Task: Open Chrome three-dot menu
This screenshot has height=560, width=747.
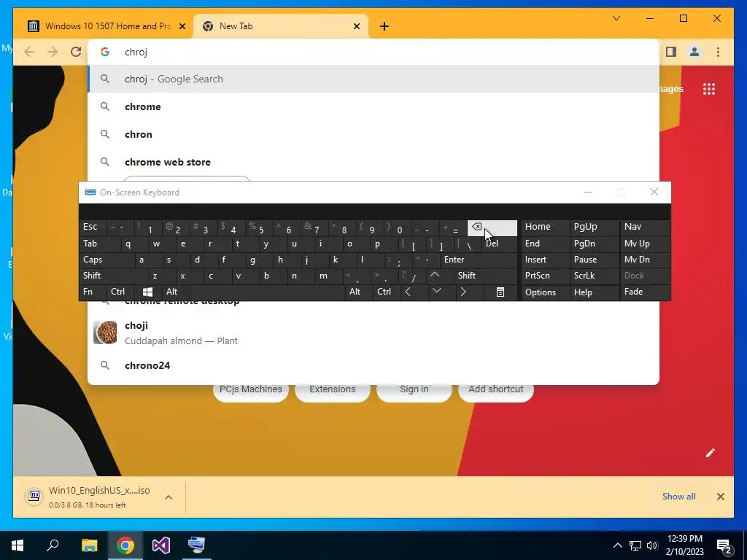Action: pos(719,52)
